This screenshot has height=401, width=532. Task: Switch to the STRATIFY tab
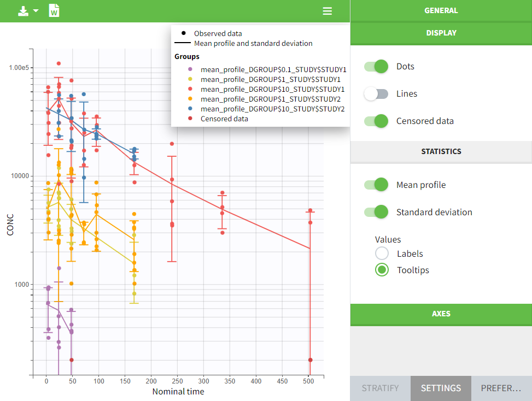pyautogui.click(x=380, y=388)
